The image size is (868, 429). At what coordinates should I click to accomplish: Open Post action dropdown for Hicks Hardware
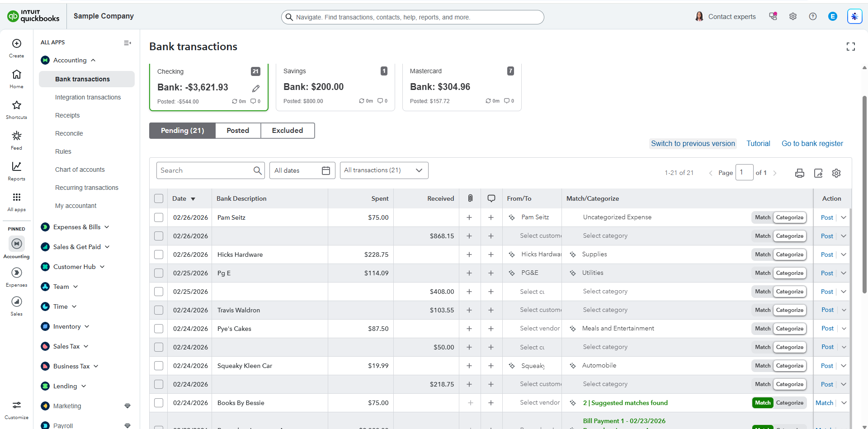pos(844,255)
